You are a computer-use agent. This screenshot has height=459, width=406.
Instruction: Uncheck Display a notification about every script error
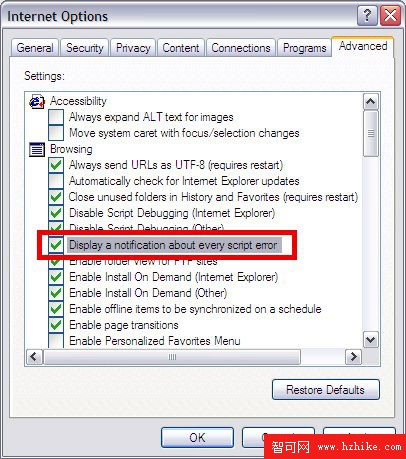pyautogui.click(x=56, y=245)
